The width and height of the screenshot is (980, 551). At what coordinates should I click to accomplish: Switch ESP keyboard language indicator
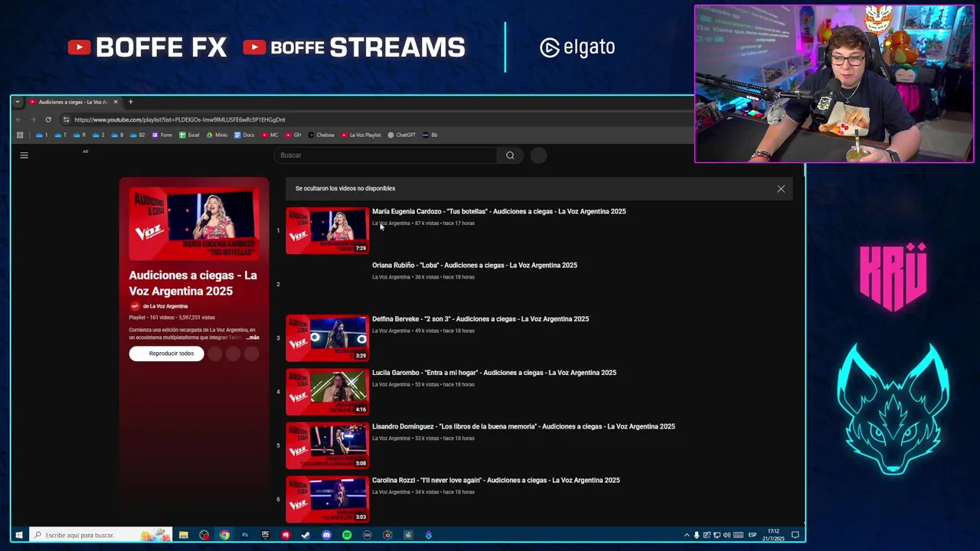pos(752,535)
